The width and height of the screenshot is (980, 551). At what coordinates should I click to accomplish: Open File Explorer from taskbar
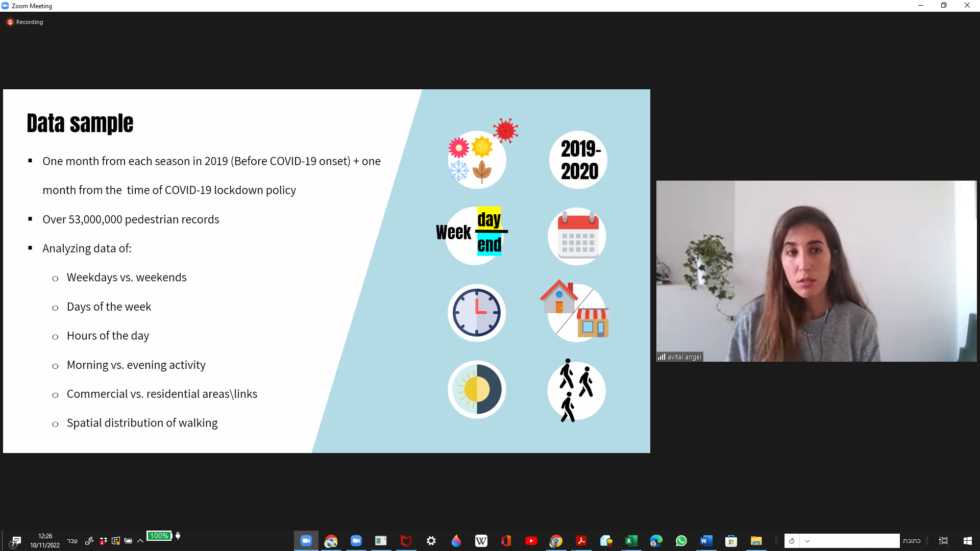(x=756, y=541)
